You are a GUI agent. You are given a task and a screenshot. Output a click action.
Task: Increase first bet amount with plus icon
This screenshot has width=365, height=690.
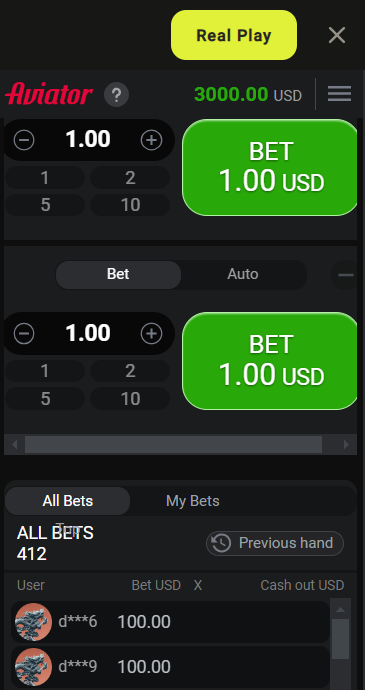coord(151,140)
